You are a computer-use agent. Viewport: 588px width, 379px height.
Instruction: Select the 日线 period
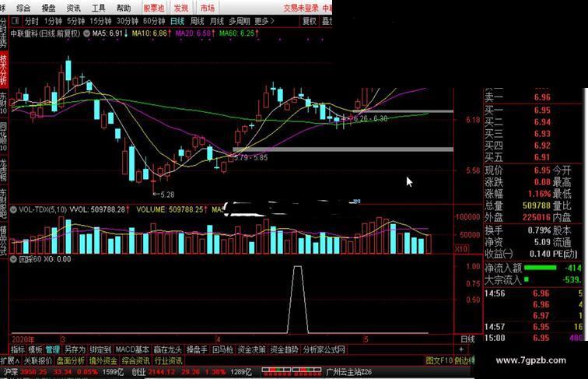click(x=177, y=21)
